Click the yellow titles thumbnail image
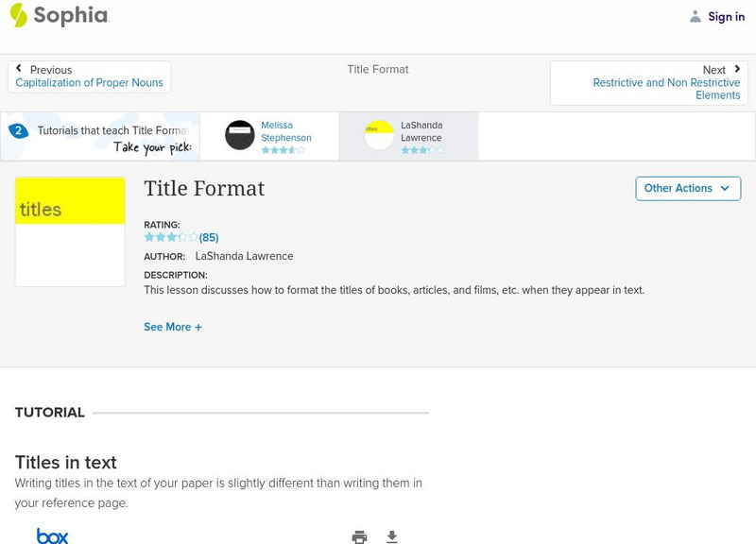The height and width of the screenshot is (544, 756). click(70, 231)
